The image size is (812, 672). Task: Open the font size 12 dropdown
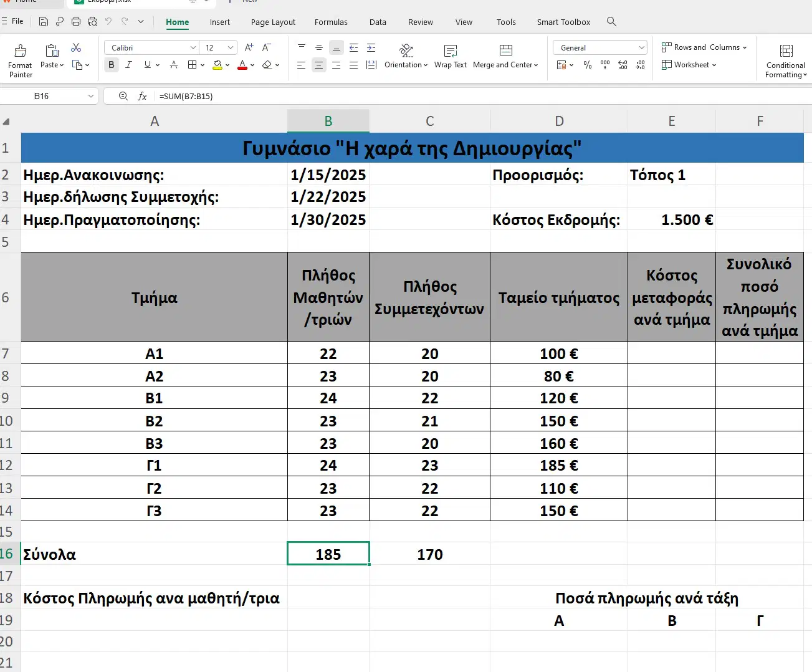(231, 47)
